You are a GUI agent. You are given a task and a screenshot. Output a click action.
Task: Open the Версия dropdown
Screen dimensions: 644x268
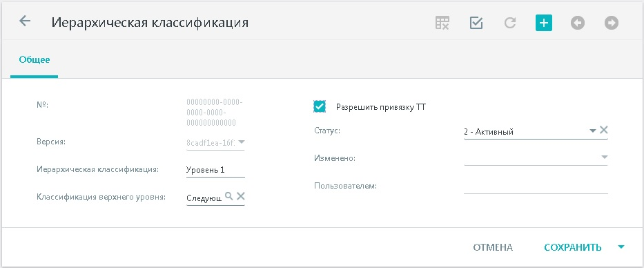point(242,142)
